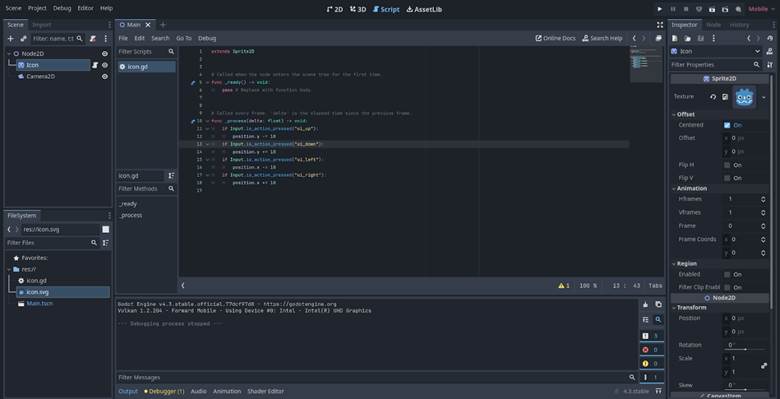Click the Pause running project icon

click(x=673, y=9)
